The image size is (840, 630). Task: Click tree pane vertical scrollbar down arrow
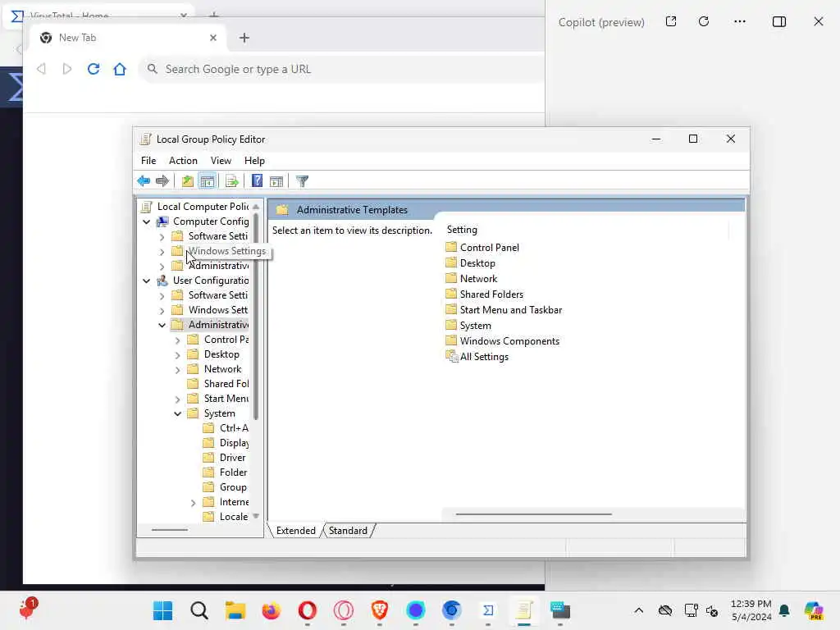[256, 517]
